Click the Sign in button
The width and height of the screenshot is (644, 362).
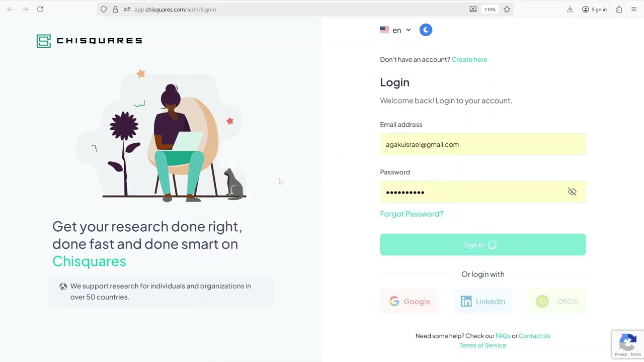pyautogui.click(x=483, y=244)
